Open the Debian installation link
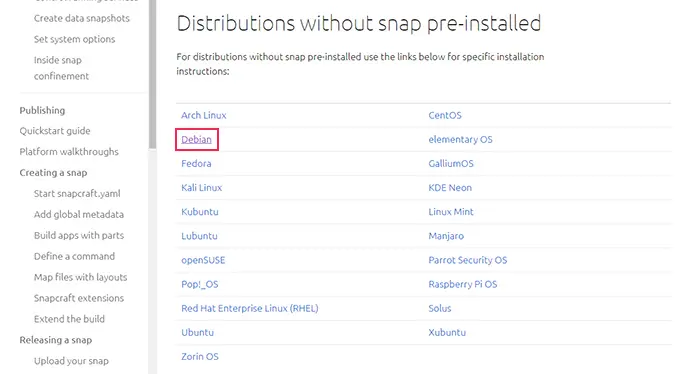700x374 pixels. 196,139
